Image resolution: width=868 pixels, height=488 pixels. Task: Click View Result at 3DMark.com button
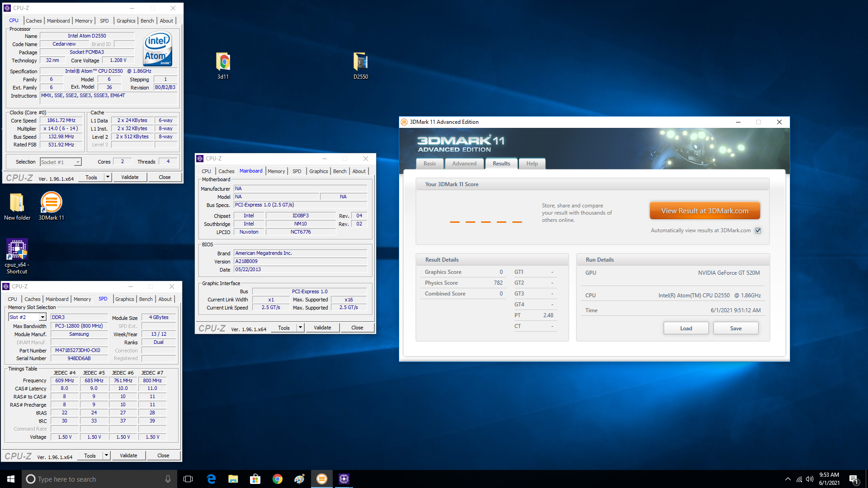coord(705,211)
